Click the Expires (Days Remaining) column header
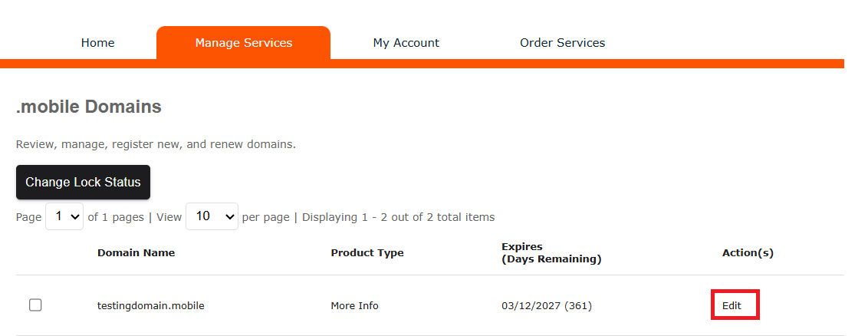The height and width of the screenshot is (336, 868). (x=551, y=252)
